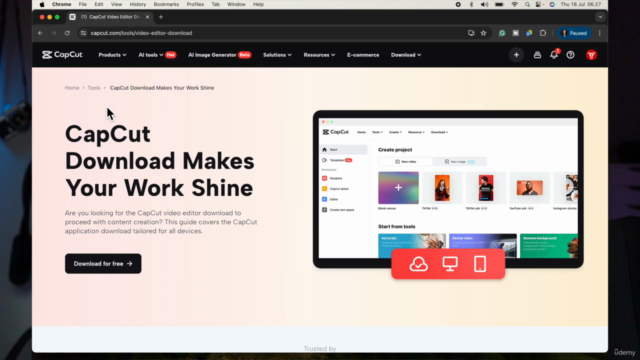Reload the page with refresh icon
640x360 pixels.
click(67, 33)
